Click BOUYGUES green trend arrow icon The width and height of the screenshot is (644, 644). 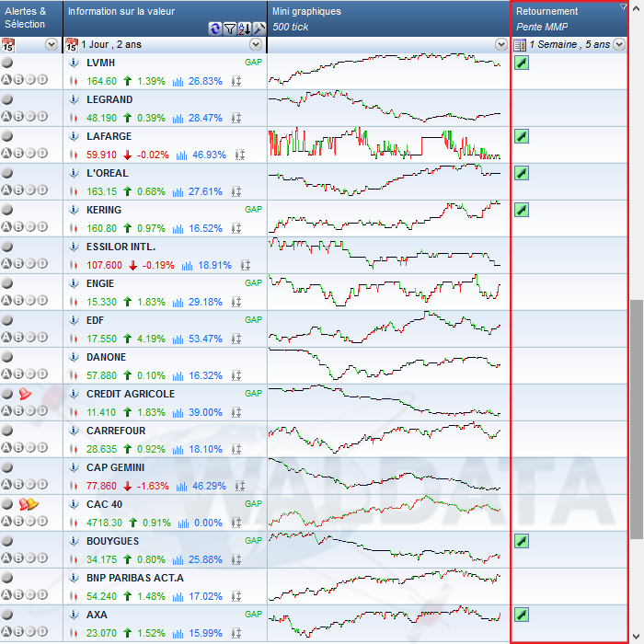point(522,541)
